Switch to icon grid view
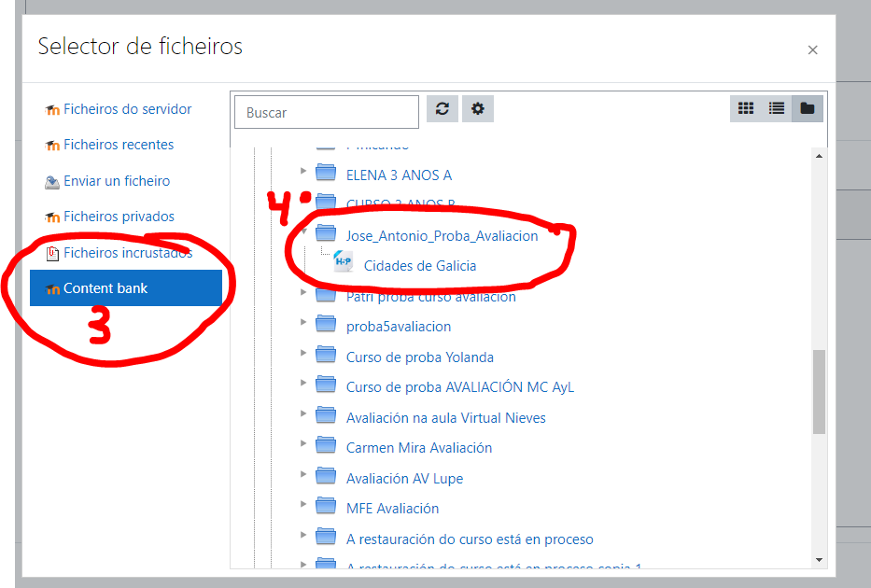871x588 pixels. pos(745,109)
